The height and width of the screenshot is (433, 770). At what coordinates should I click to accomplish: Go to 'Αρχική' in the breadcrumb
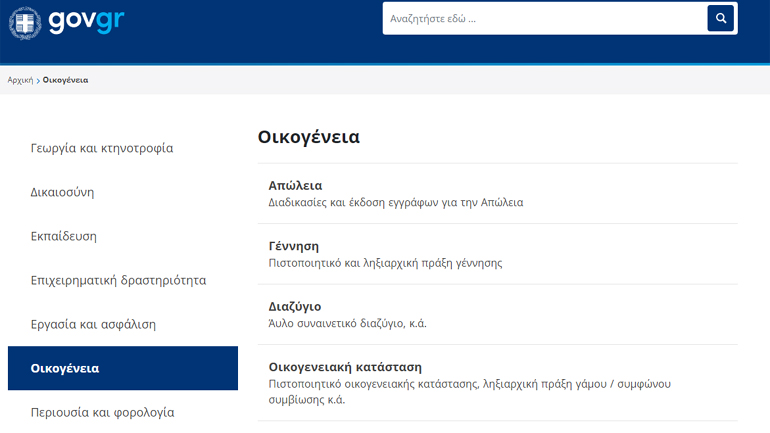click(20, 80)
